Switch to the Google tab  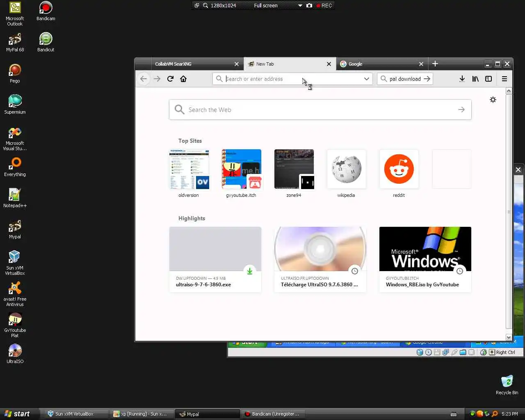click(381, 64)
